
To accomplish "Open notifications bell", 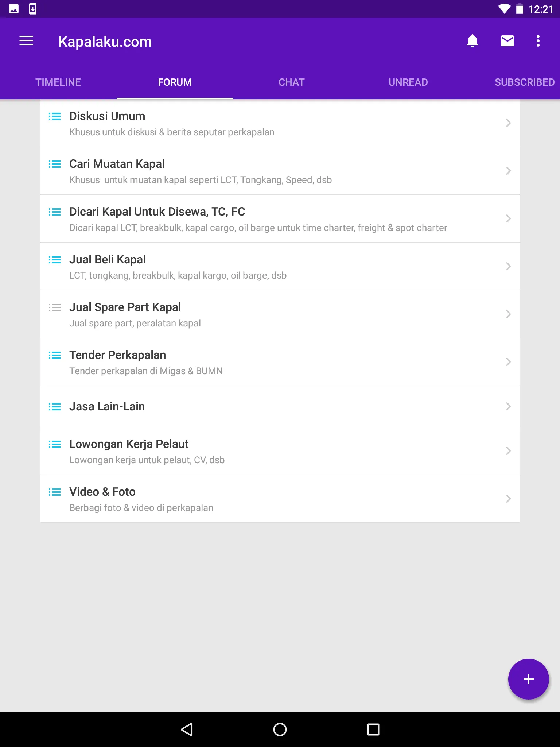I will [x=472, y=41].
